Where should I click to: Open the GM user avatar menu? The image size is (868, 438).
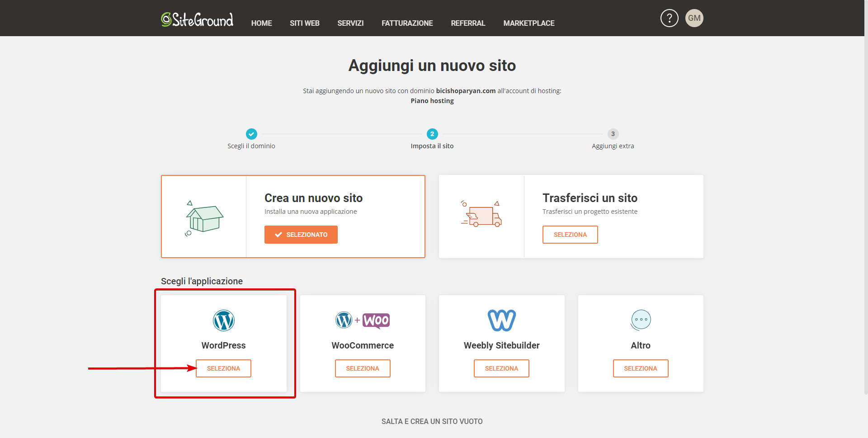(x=694, y=18)
